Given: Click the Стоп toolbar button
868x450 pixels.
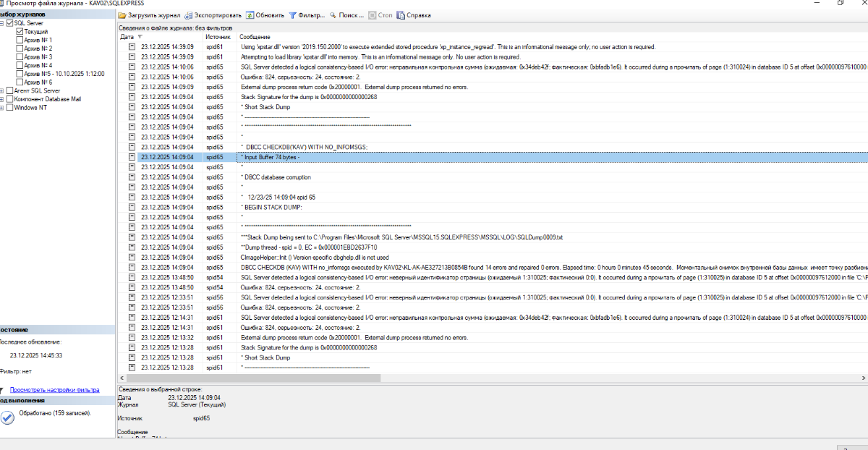Looking at the screenshot, I should [x=380, y=14].
